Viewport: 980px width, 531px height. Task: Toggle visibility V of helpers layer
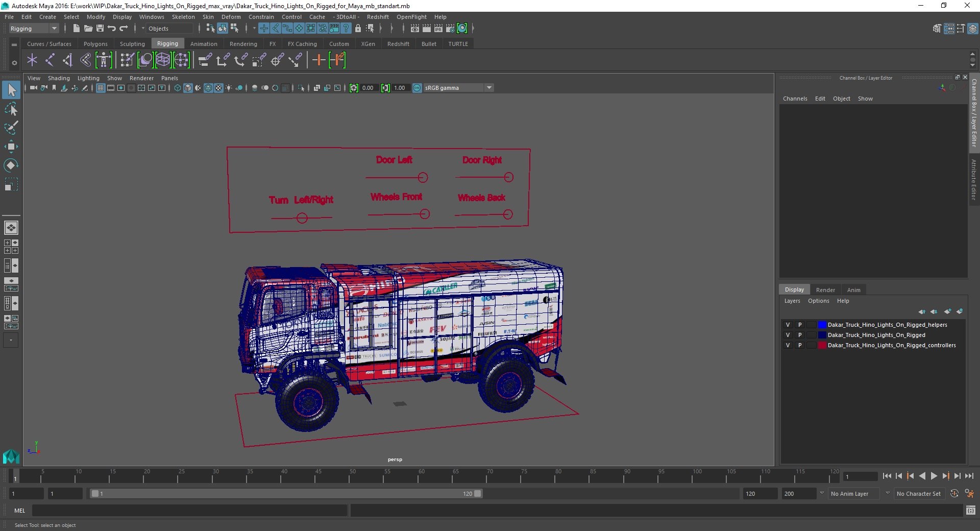[x=788, y=325]
